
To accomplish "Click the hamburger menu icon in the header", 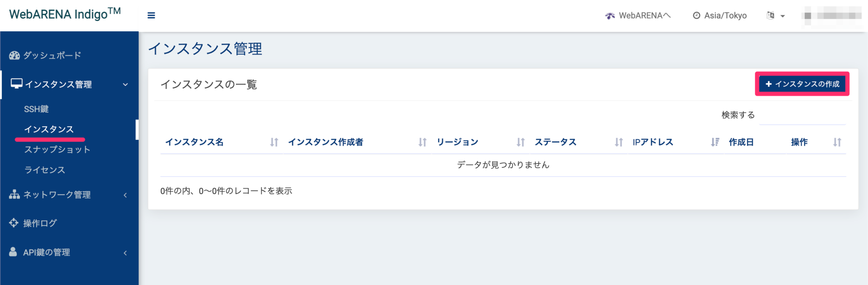I will [x=151, y=15].
